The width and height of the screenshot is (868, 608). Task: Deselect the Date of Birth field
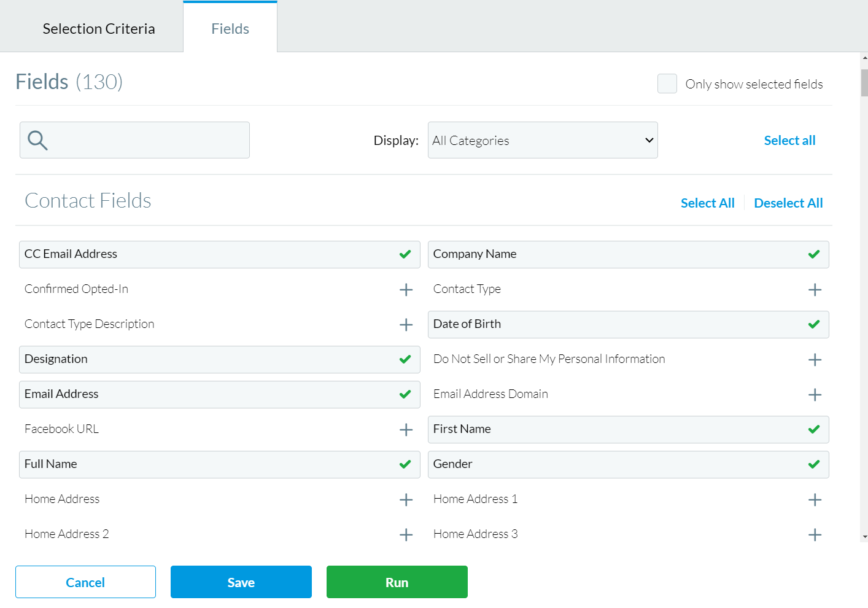pyautogui.click(x=814, y=324)
